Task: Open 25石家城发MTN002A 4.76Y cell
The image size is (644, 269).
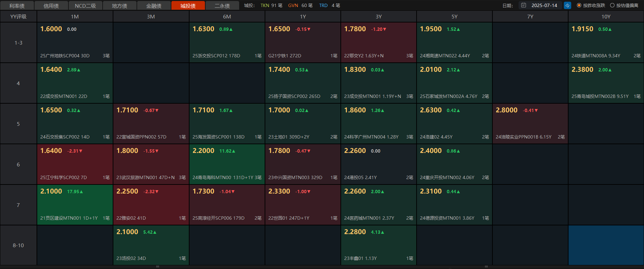Action: pos(454,83)
